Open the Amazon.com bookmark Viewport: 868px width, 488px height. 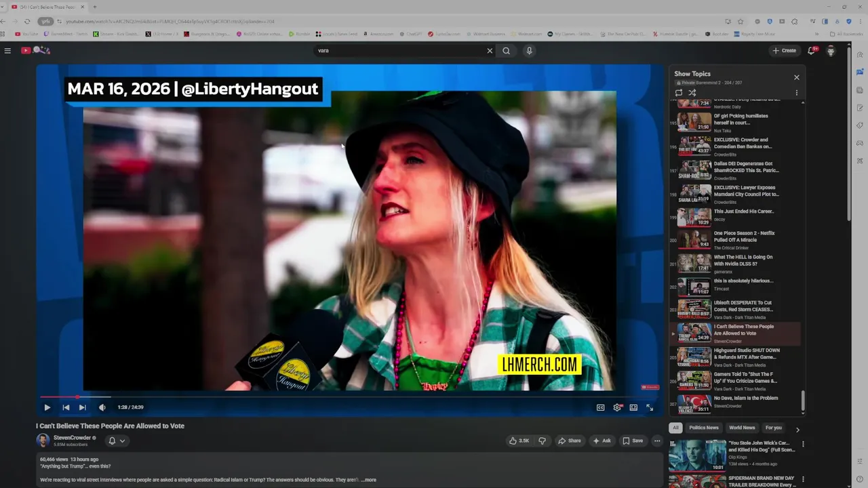click(378, 34)
